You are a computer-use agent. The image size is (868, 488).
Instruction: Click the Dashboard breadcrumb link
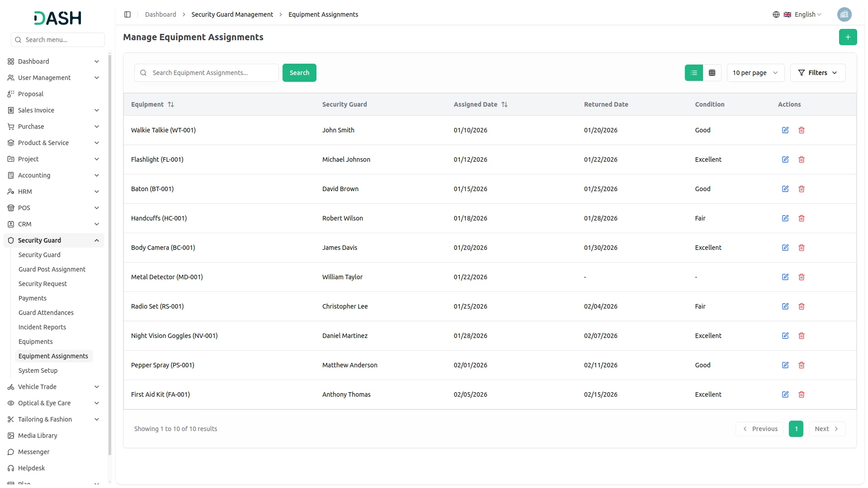pyautogui.click(x=160, y=14)
